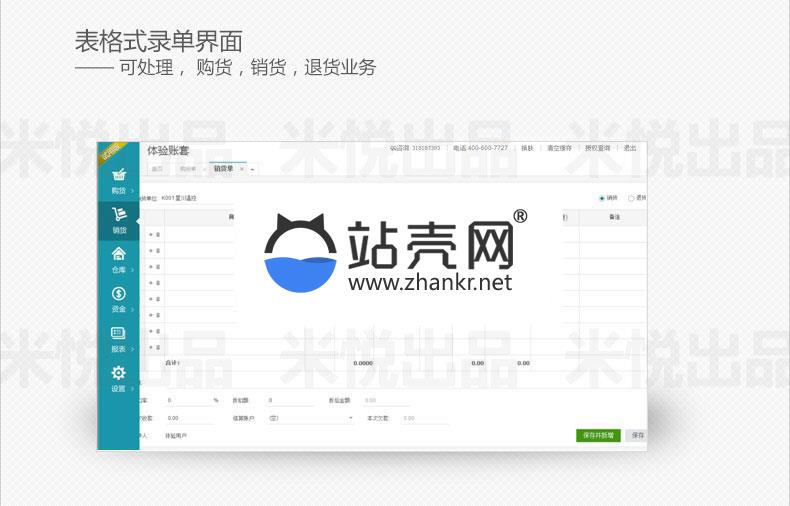Open the 报表 reports icon
Screen dimensions: 790x506
(118, 334)
